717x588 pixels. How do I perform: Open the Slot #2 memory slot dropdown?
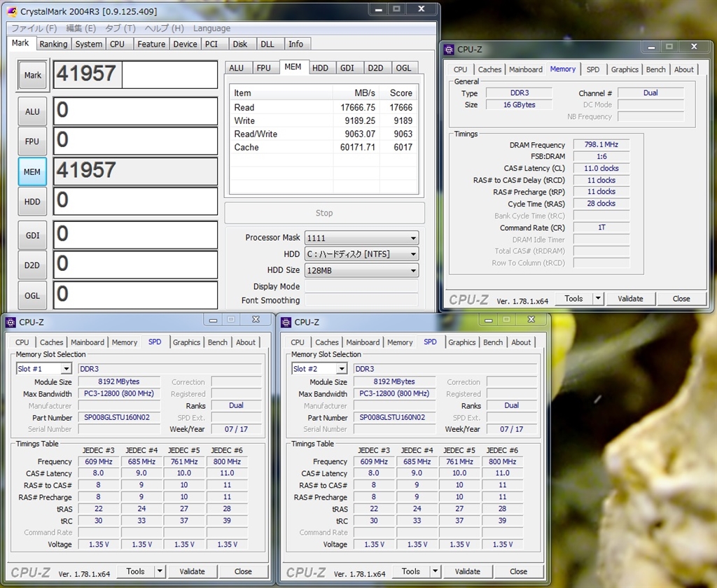342,368
